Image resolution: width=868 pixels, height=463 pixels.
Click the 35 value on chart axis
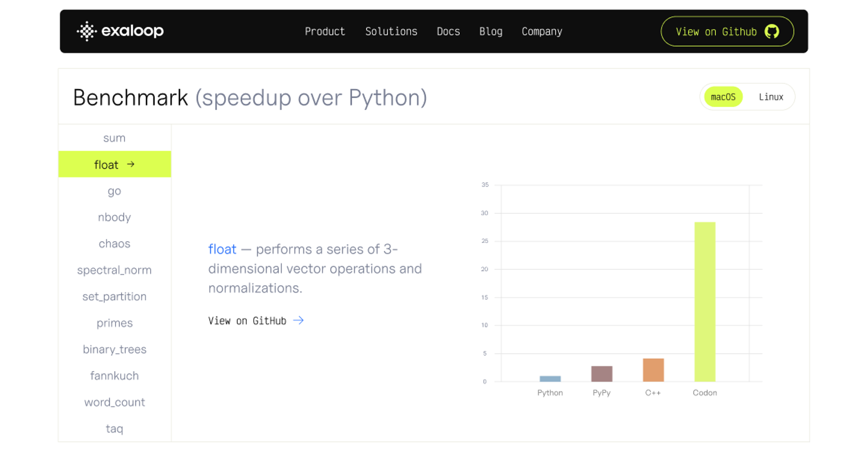click(x=485, y=185)
